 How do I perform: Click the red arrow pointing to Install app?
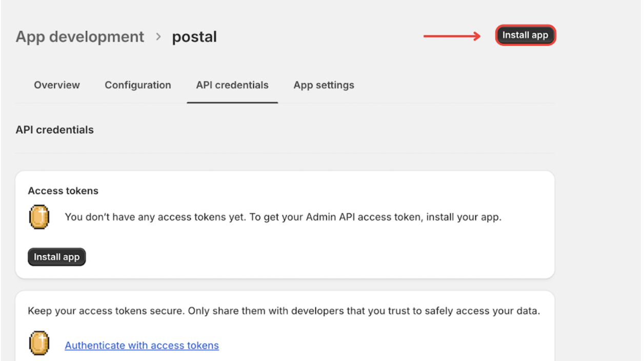click(x=452, y=36)
